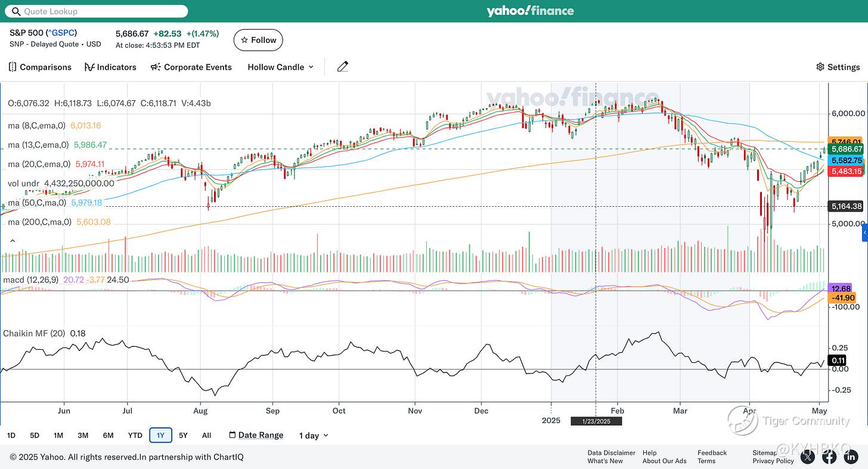Open the Feedback footer link
This screenshot has width=868, height=469.
pos(712,453)
